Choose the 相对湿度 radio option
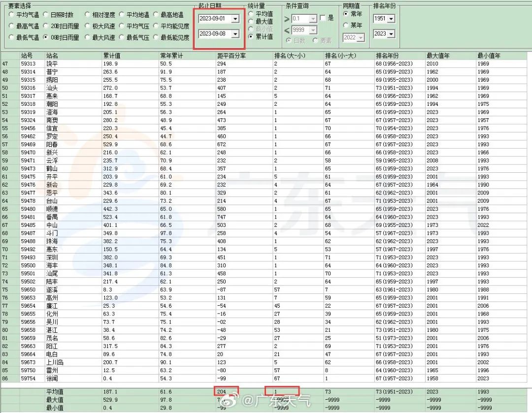 [x=87, y=15]
